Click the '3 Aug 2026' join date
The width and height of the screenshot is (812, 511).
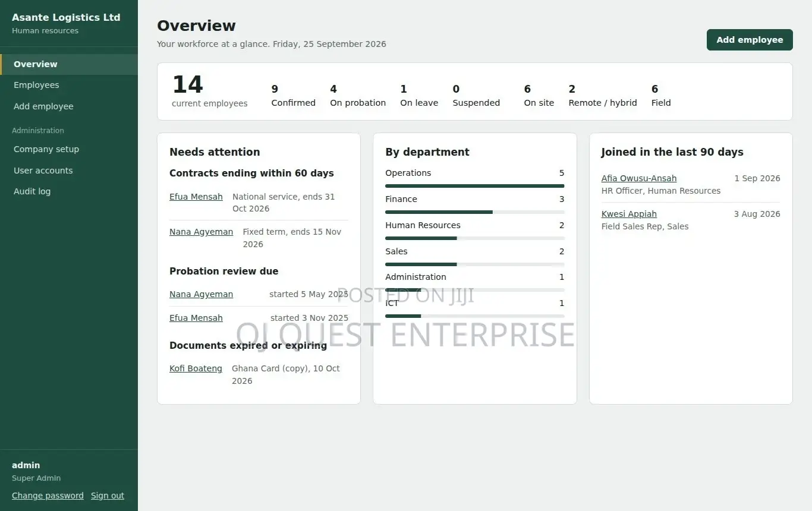coord(757,214)
